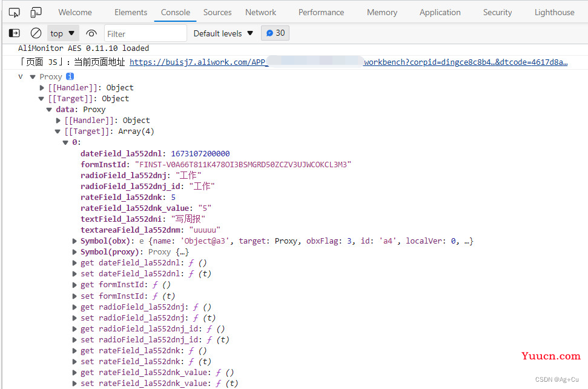This screenshot has width=588, height=389.
Task: Collapse the data: Proxy node
Action: pyautogui.click(x=49, y=110)
